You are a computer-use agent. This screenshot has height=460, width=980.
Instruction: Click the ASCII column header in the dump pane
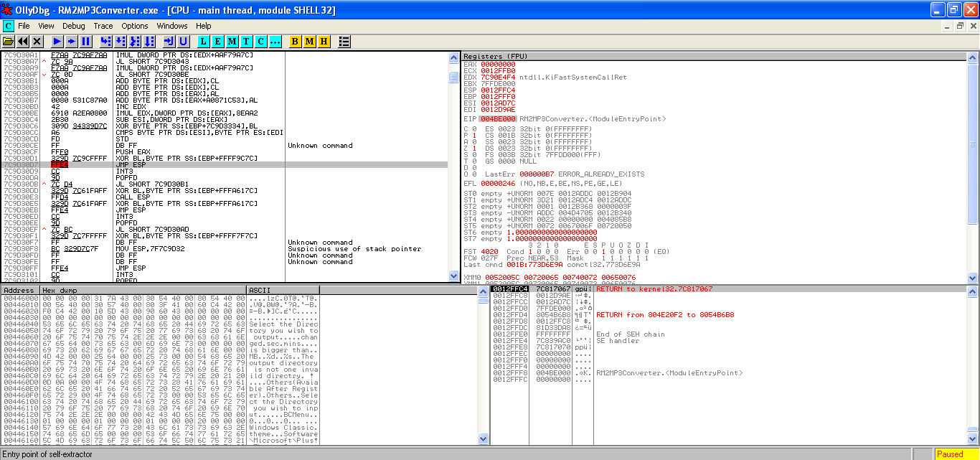283,291
